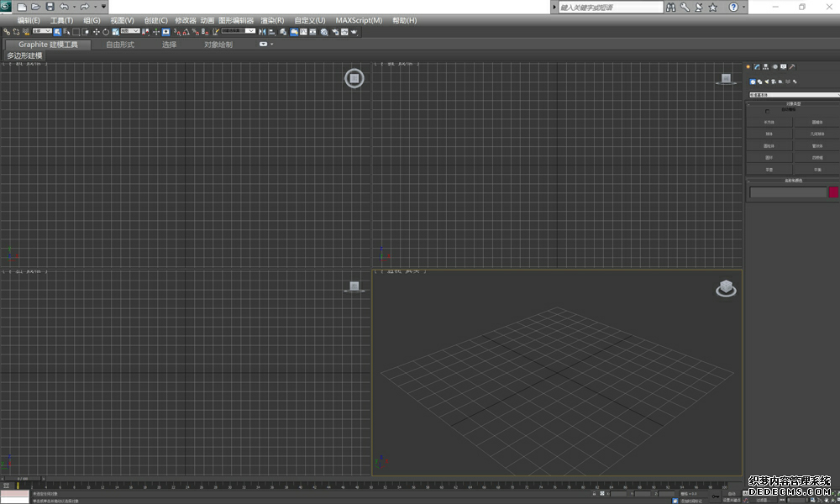Activate the Select Object tool
The image size is (840, 504).
[x=57, y=32]
